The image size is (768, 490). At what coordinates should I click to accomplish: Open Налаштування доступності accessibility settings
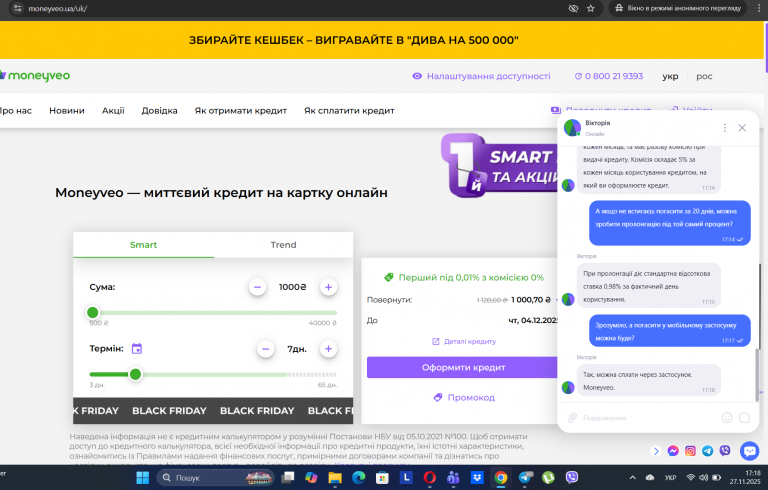click(481, 76)
